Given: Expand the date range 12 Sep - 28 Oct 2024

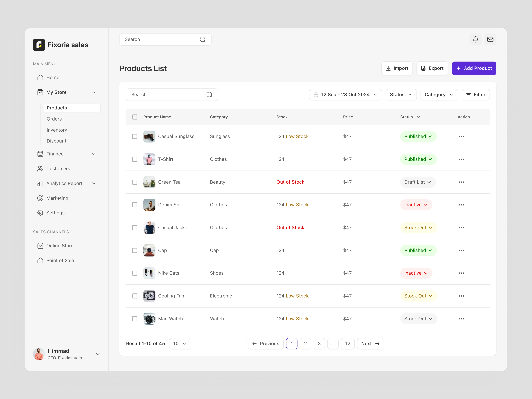Looking at the screenshot, I should click(345, 95).
